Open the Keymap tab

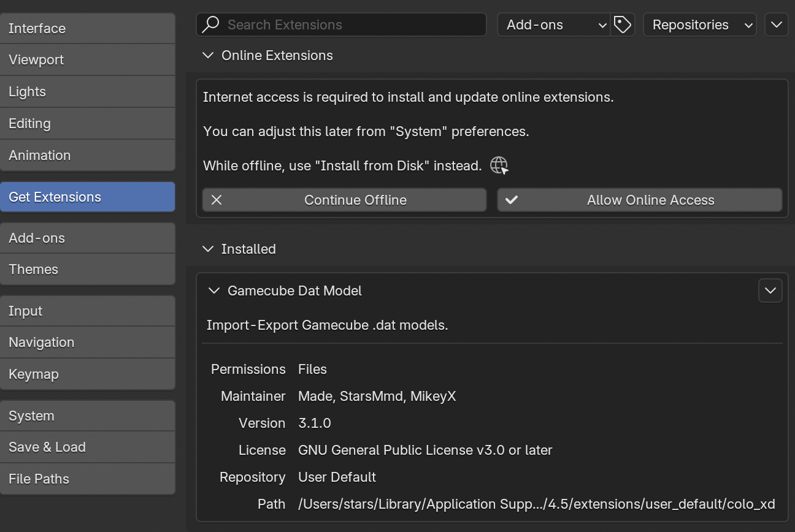point(88,374)
